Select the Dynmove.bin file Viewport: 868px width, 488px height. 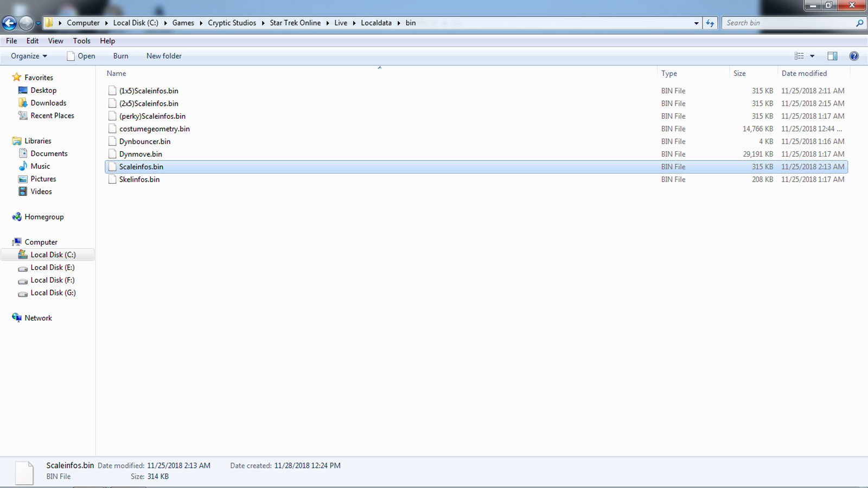pos(141,154)
